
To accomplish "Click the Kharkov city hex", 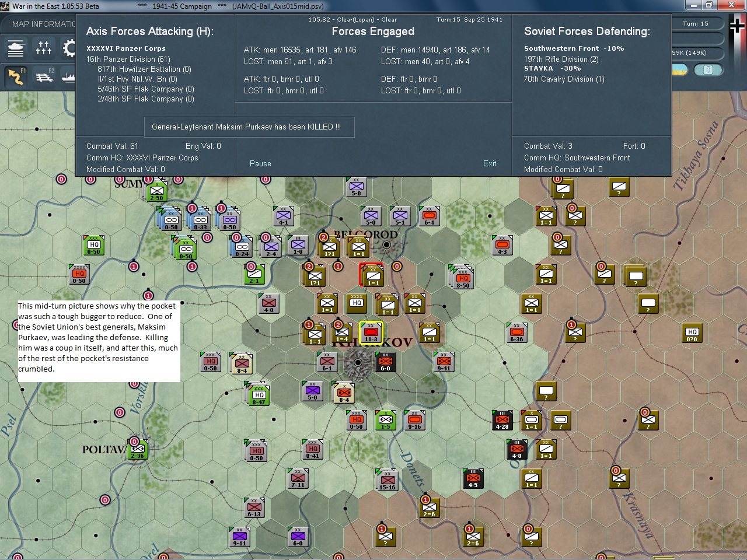I will [357, 363].
